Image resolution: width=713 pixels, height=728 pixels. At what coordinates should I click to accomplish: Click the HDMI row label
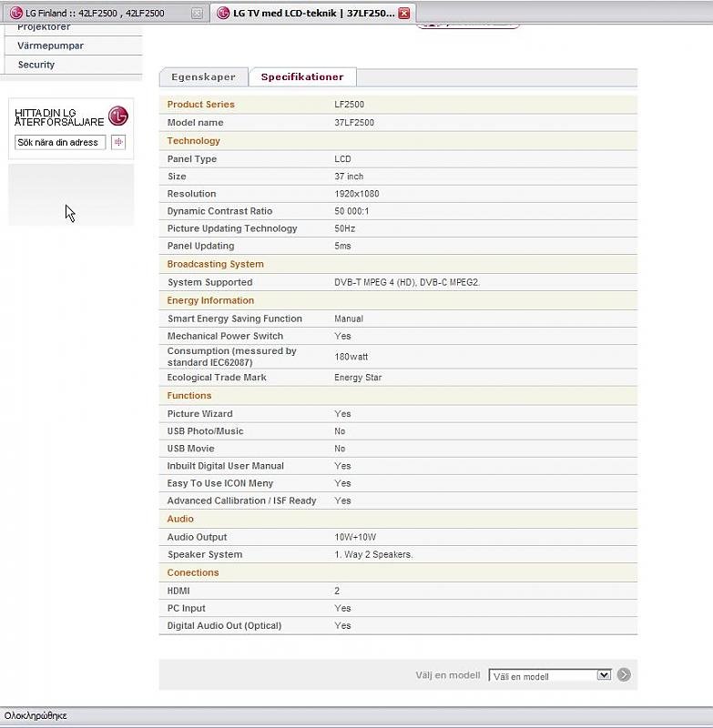click(x=178, y=591)
